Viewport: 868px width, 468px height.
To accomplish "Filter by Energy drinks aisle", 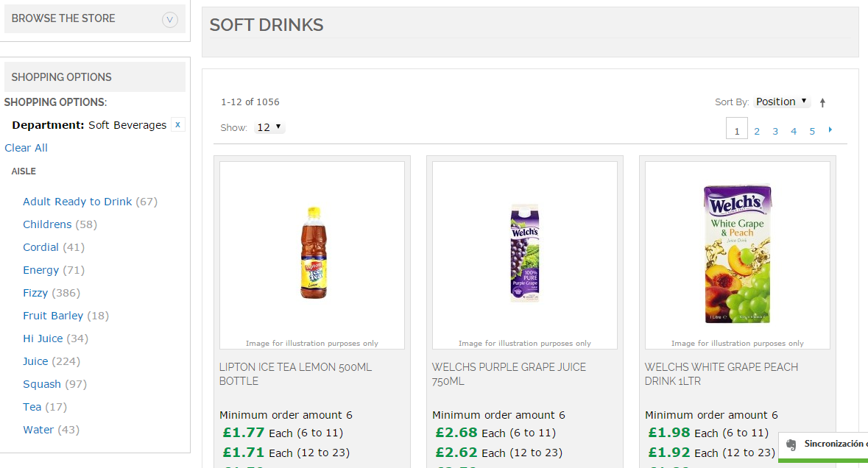I will [x=40, y=270].
